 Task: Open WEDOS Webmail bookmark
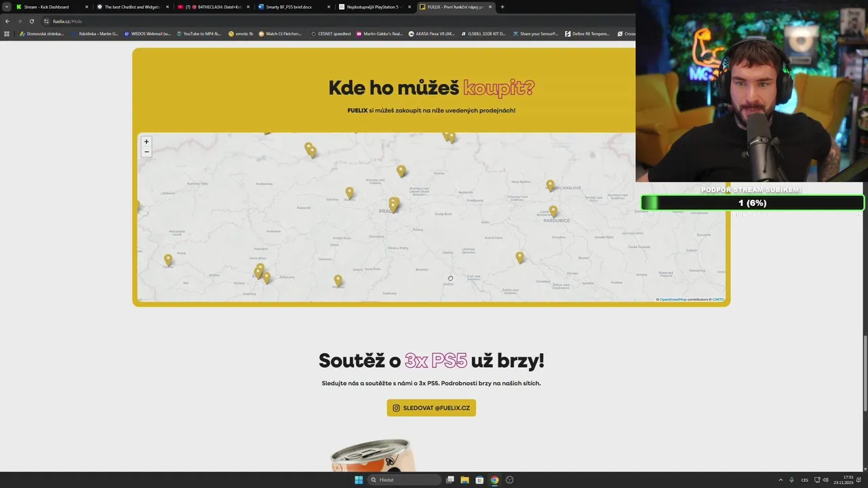click(x=147, y=33)
